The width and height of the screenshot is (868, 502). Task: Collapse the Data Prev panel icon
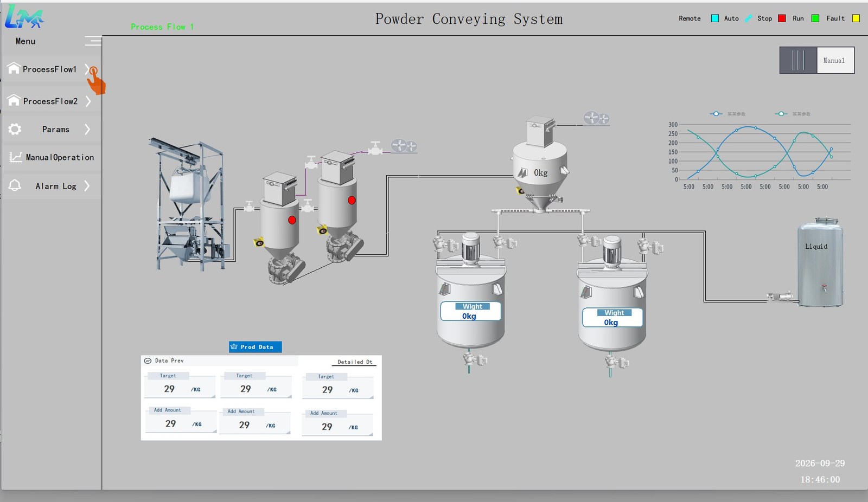(x=148, y=361)
